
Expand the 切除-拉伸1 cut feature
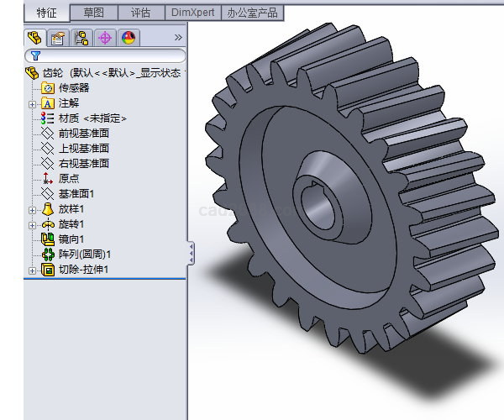(33, 270)
